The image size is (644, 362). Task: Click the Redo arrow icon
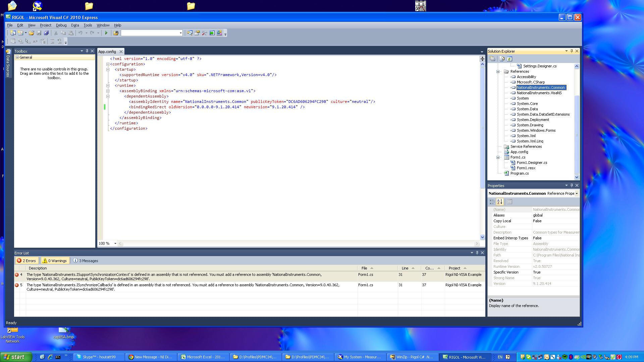click(92, 33)
